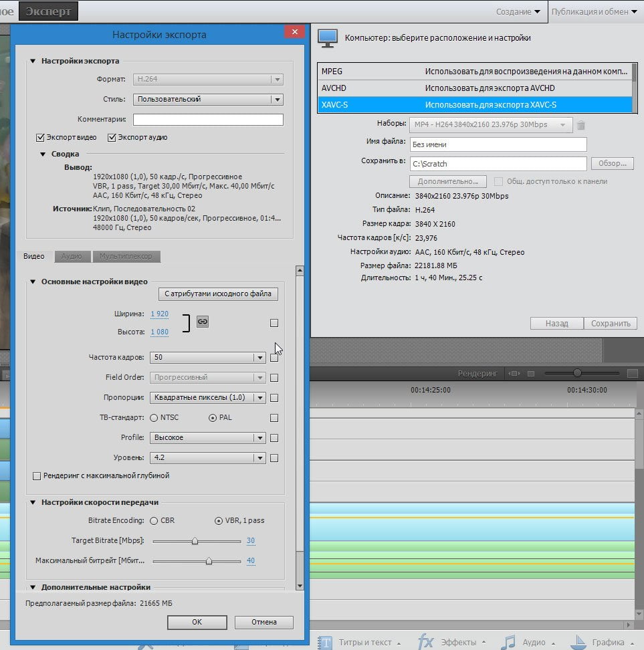Viewport: 644px width, 650px height.
Task: Tick the match-source checkbox beside Уровень
Action: (x=274, y=458)
